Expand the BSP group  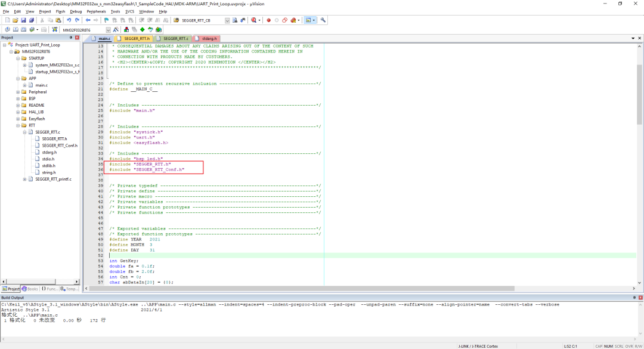pyautogui.click(x=18, y=98)
